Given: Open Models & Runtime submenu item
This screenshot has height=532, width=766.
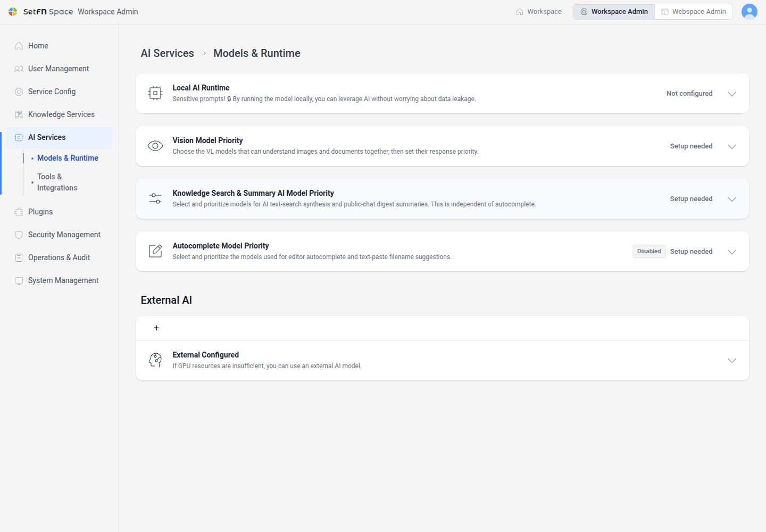Looking at the screenshot, I should coord(68,158).
